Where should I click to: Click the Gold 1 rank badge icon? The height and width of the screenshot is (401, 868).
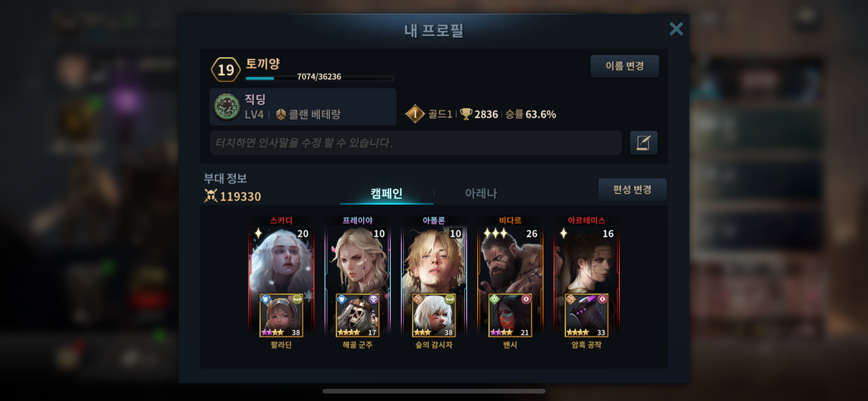(415, 114)
